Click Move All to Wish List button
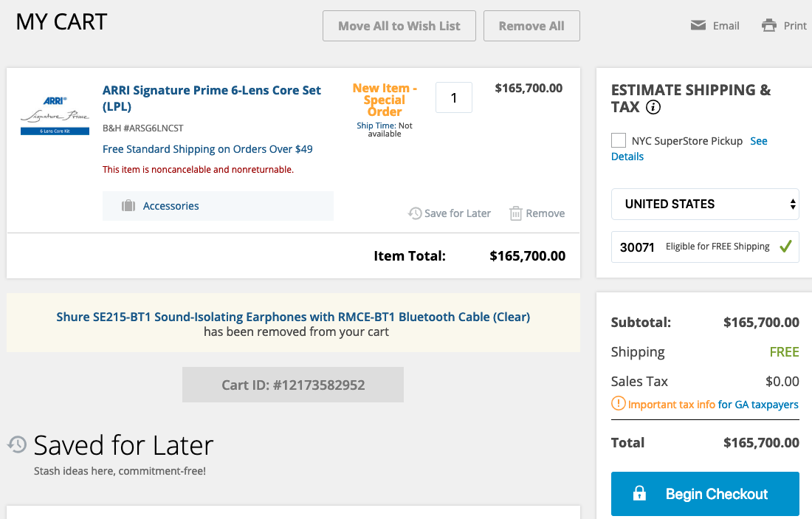The width and height of the screenshot is (812, 519). 399,26
